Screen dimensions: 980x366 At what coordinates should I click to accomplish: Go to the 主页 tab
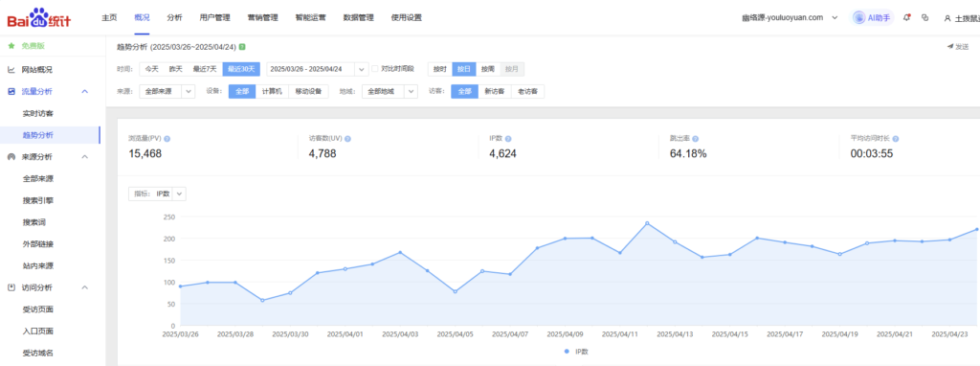pyautogui.click(x=109, y=17)
